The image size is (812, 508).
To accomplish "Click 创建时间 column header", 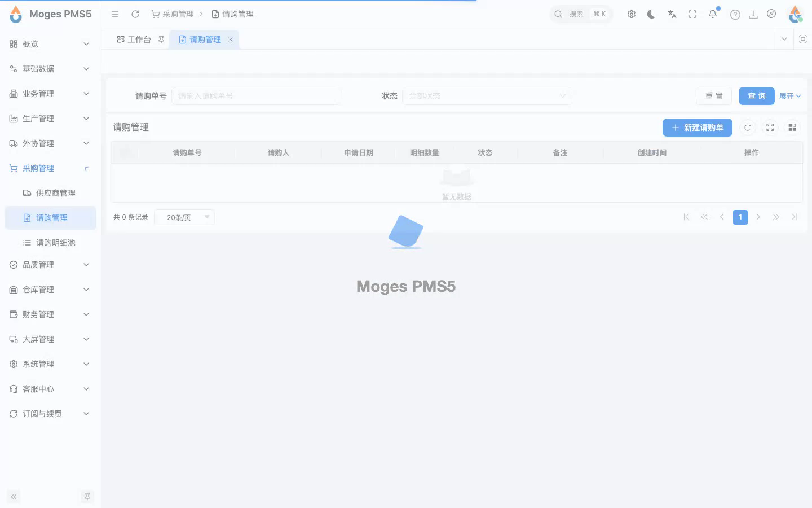I will coord(652,152).
